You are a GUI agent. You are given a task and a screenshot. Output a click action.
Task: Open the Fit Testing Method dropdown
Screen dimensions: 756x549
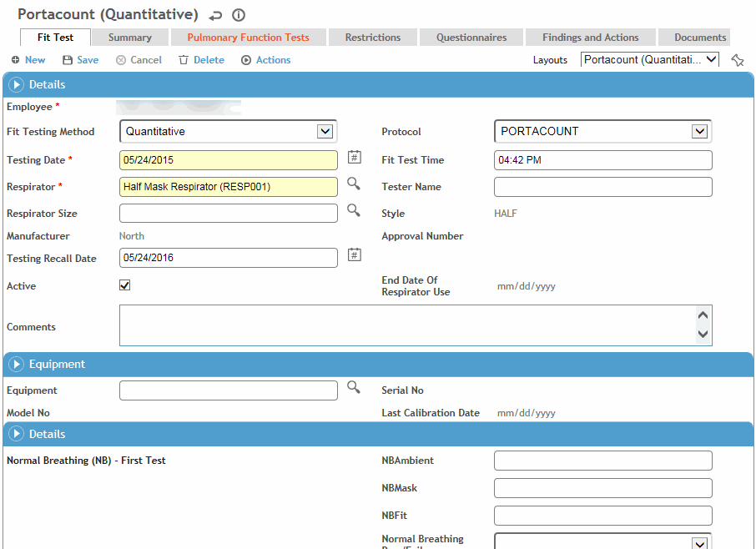[x=325, y=132]
